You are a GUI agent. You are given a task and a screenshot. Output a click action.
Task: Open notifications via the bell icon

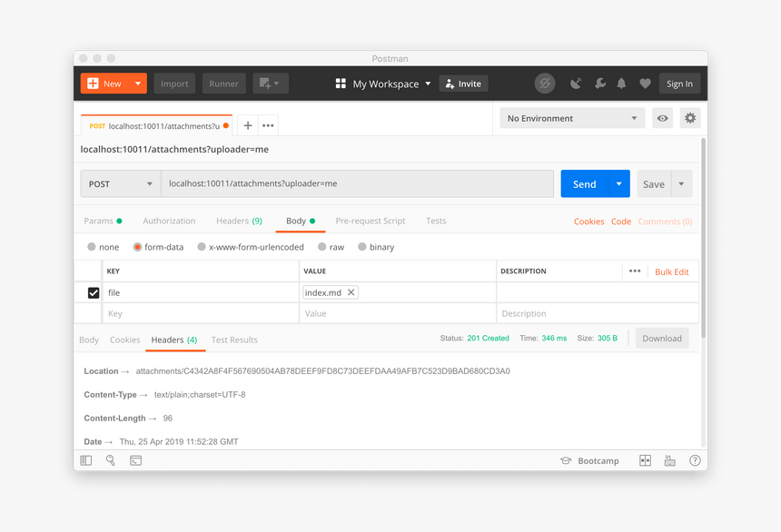(x=621, y=83)
